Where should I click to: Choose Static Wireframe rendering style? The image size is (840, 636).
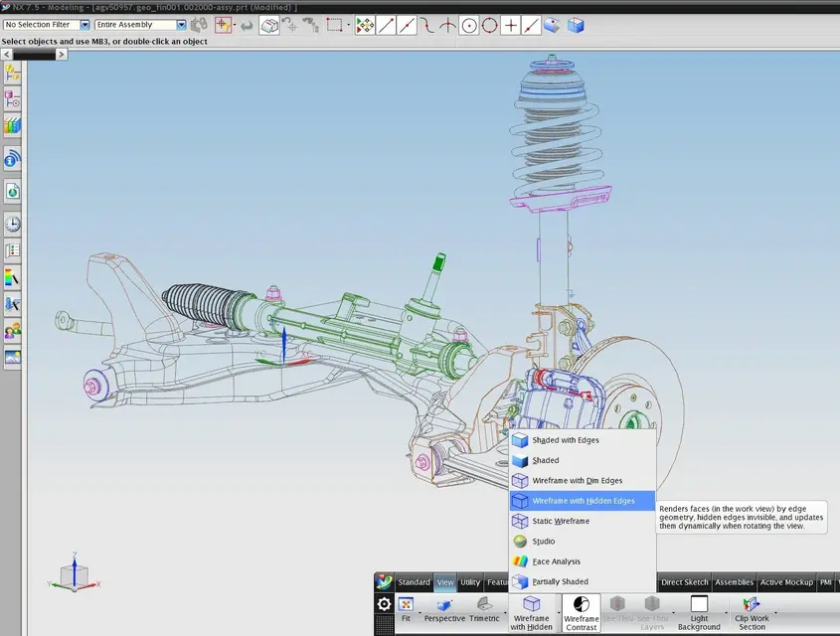[583, 521]
